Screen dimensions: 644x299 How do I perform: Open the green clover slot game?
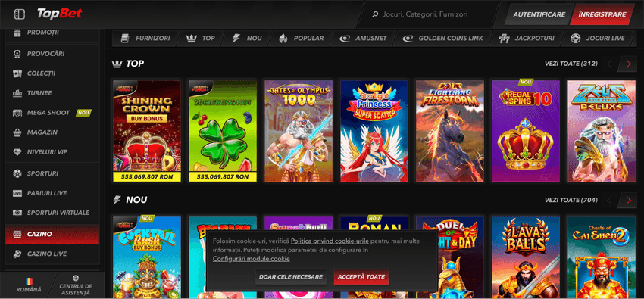[223, 131]
